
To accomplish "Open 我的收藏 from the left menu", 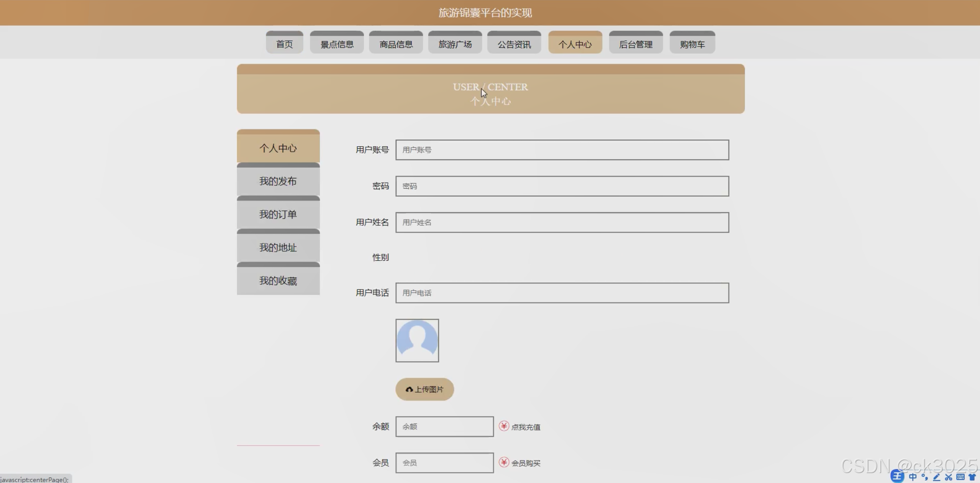I will pos(278,281).
